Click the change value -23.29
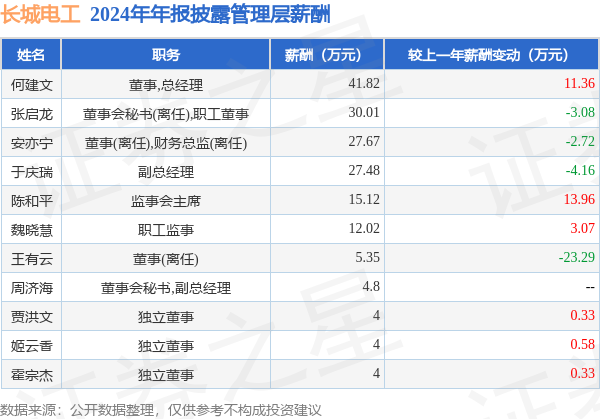Image resolution: width=600 pixels, height=419 pixels. tap(577, 258)
